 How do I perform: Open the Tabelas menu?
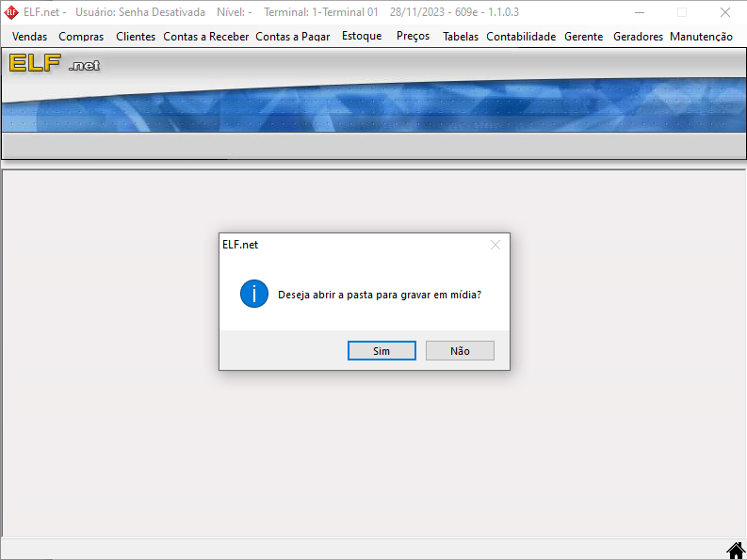461,37
